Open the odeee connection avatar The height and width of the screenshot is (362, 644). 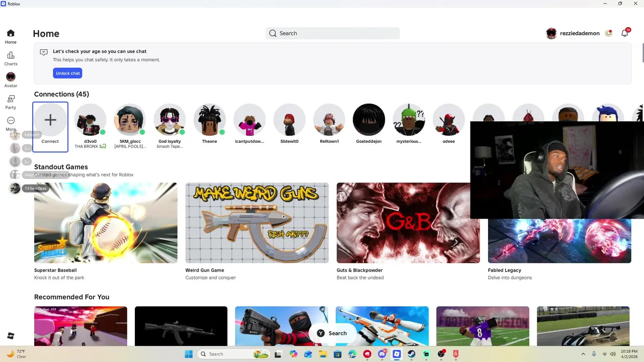pos(448,120)
